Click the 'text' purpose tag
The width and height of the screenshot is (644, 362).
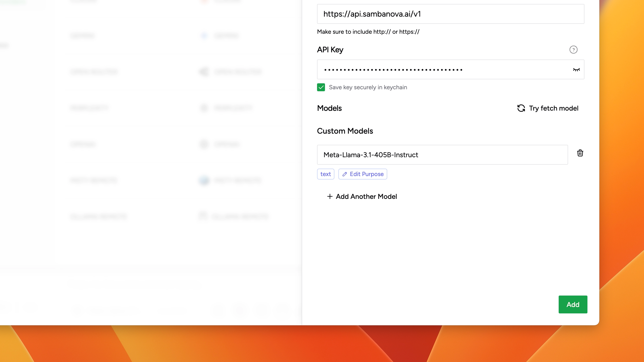325,174
